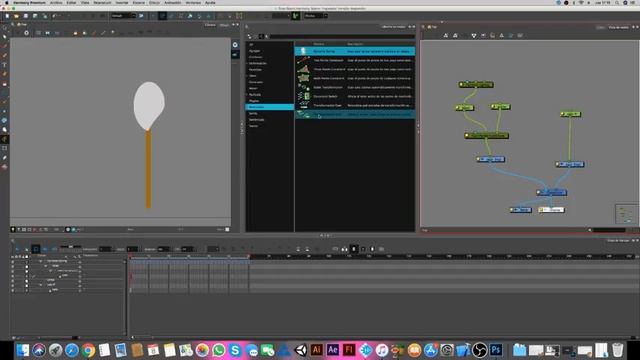This screenshot has height=360, width=640.
Task: Click the Save scene icon
Action: coord(26,16)
